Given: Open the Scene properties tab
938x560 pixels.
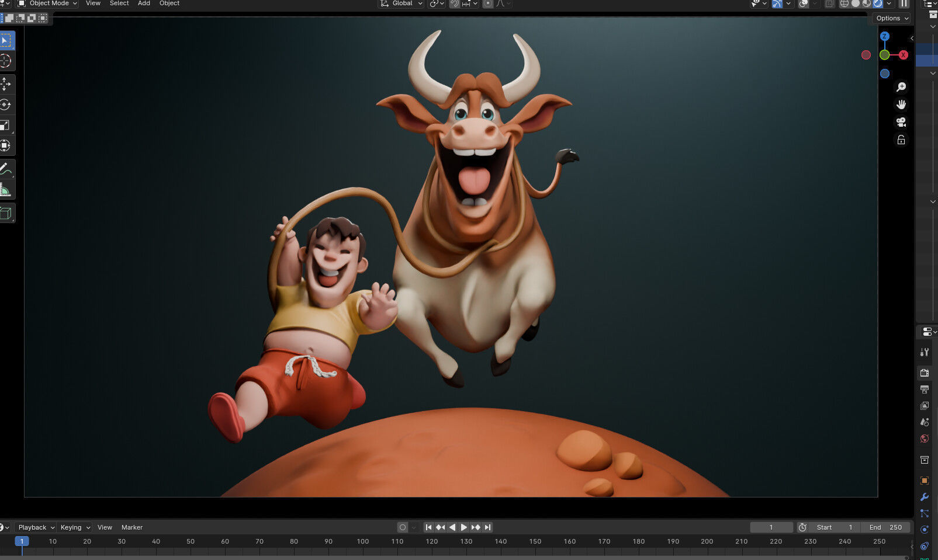Looking at the screenshot, I should click(x=925, y=422).
